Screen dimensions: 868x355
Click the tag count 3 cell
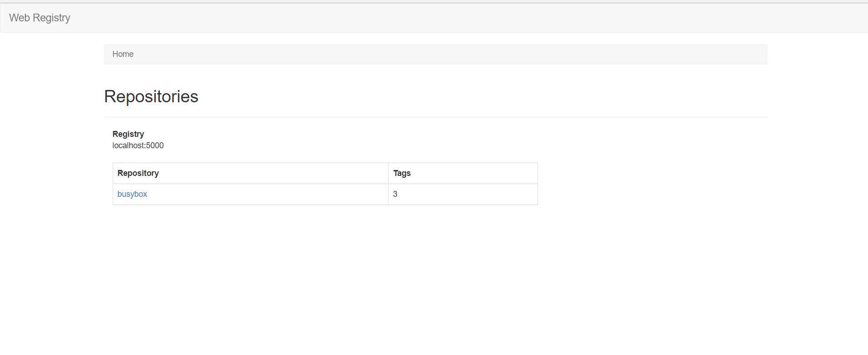click(x=395, y=194)
